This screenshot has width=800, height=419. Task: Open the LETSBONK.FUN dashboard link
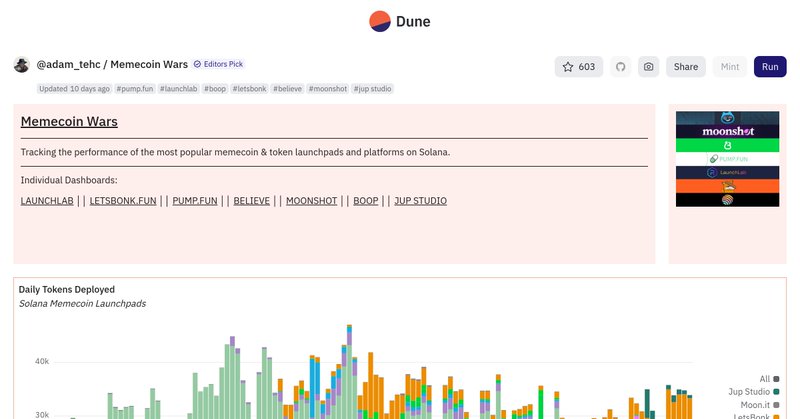[123, 201]
